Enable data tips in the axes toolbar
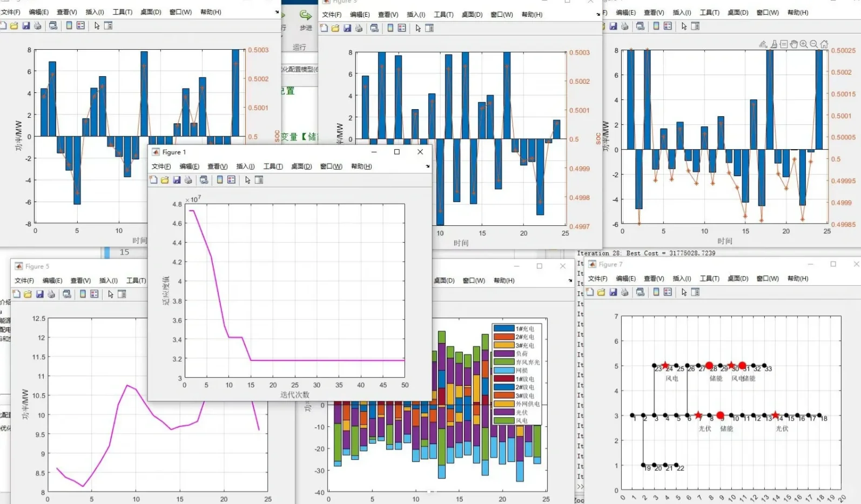861x504 pixels. 784,44
